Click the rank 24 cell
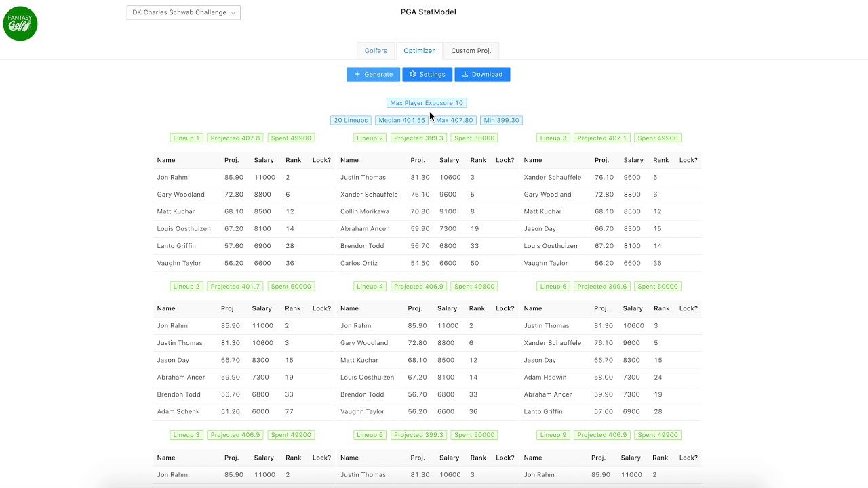Viewport: 868px width, 488px height. click(658, 377)
